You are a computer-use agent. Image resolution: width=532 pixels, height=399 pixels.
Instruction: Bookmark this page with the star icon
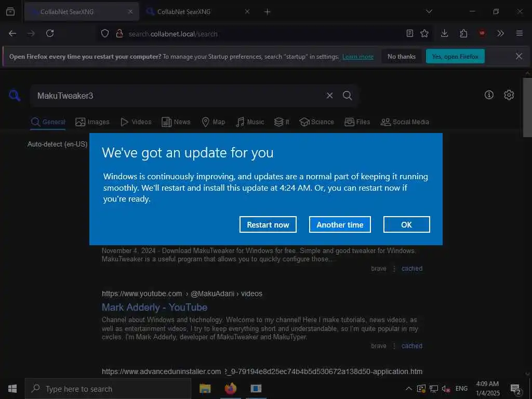point(424,34)
